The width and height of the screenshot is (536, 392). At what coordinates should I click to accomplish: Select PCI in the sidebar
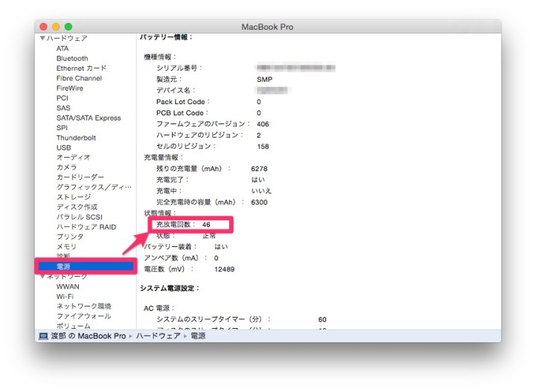[63, 98]
